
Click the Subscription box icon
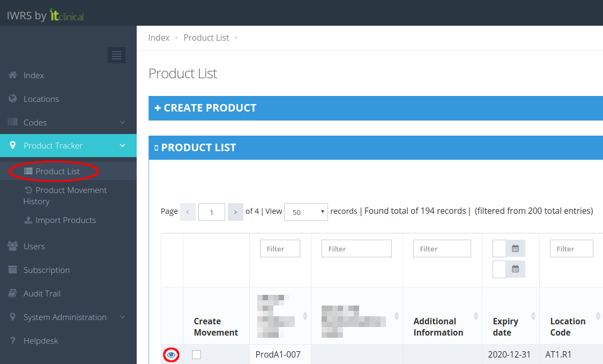coord(13,270)
